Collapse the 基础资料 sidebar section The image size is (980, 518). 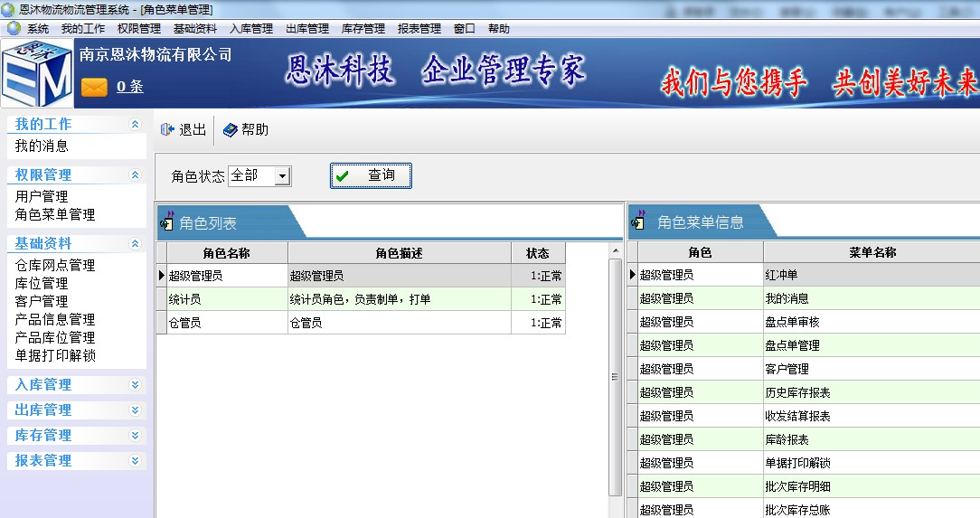point(136,244)
